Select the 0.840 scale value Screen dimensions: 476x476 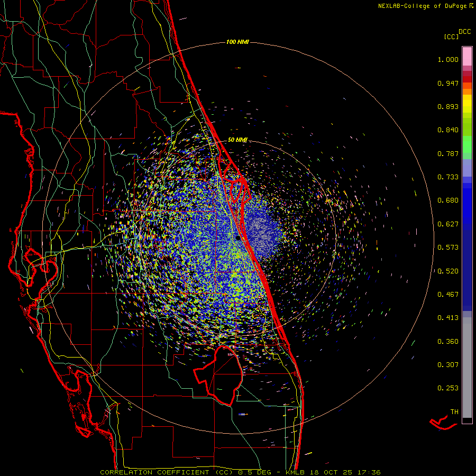point(448,130)
